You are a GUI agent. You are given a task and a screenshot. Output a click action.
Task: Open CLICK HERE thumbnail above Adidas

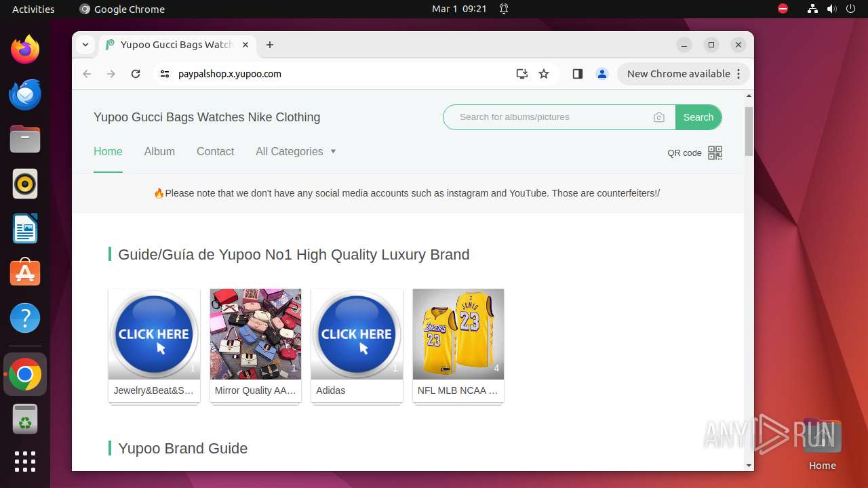[x=357, y=334]
